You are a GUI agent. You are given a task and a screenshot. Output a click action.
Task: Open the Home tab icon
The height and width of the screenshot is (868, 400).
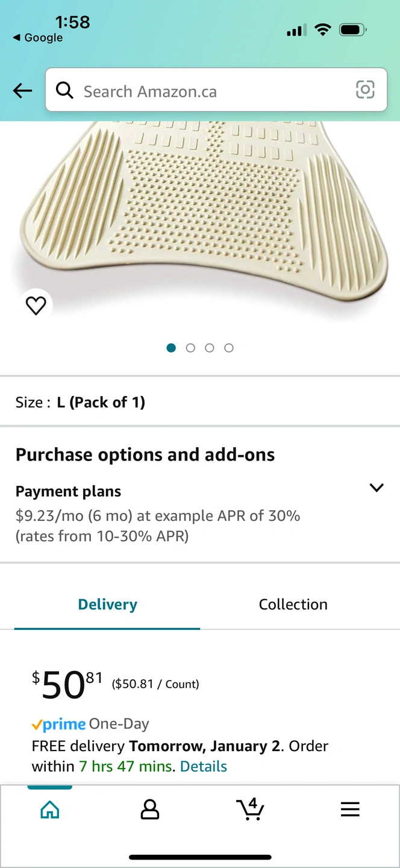50,810
